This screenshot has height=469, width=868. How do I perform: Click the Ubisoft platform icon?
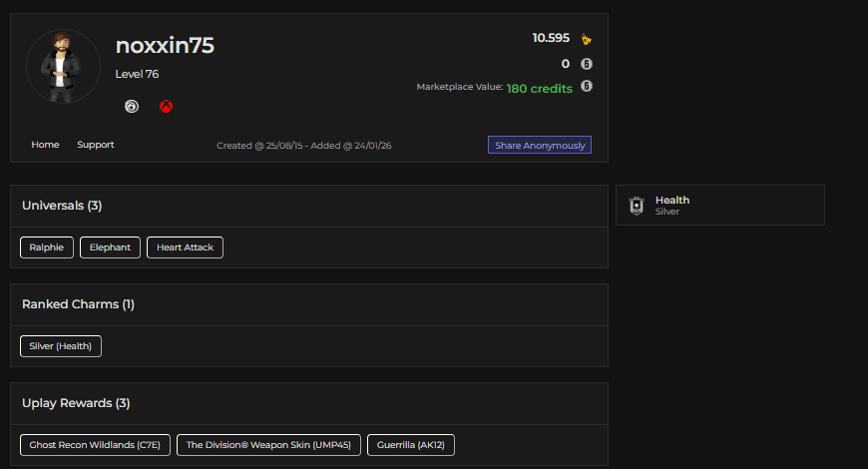[132, 106]
